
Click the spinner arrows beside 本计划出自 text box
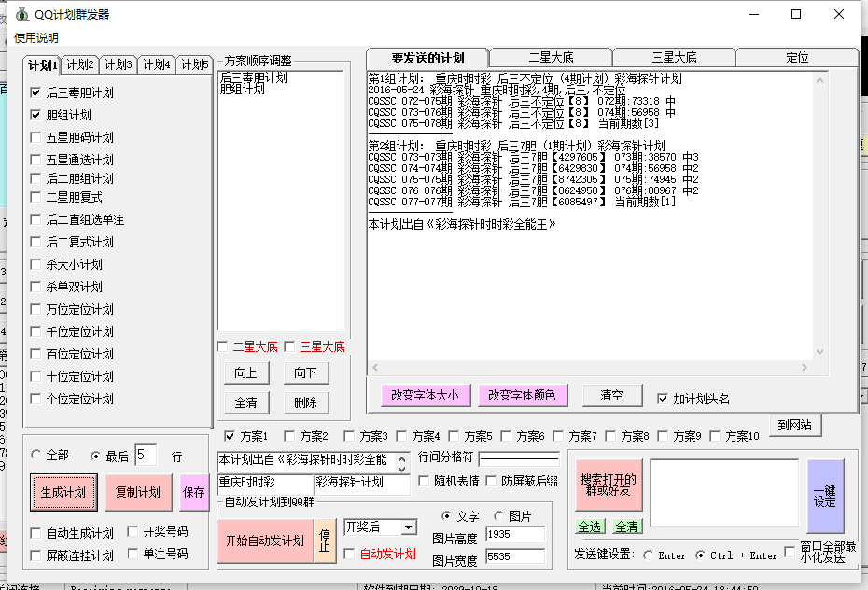401,461
